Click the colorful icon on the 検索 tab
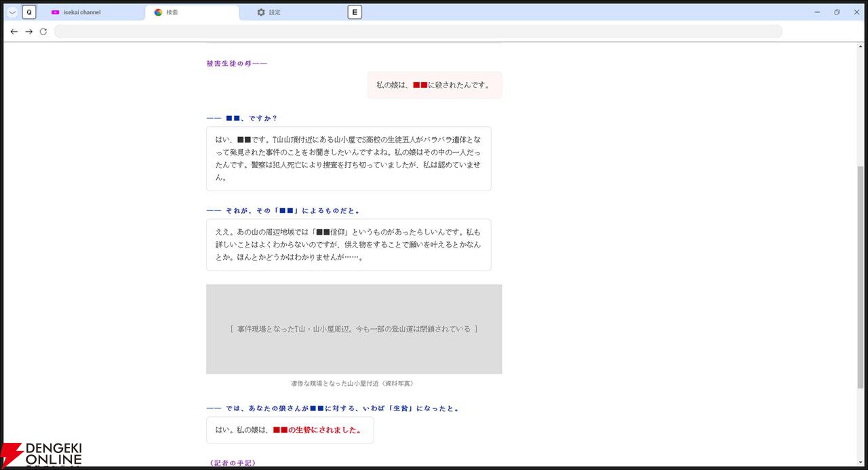The height and width of the screenshot is (470, 868). [158, 12]
